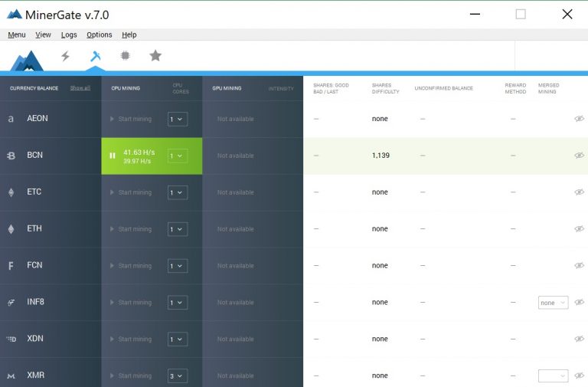
Task: Start mining AEON on CPU
Action: coord(131,119)
